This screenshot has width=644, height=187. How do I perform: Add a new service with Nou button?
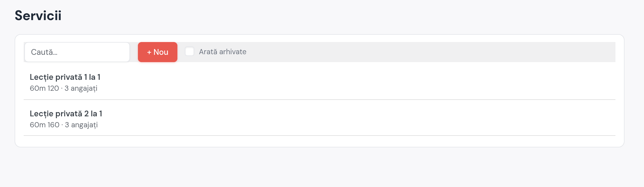pos(158,52)
